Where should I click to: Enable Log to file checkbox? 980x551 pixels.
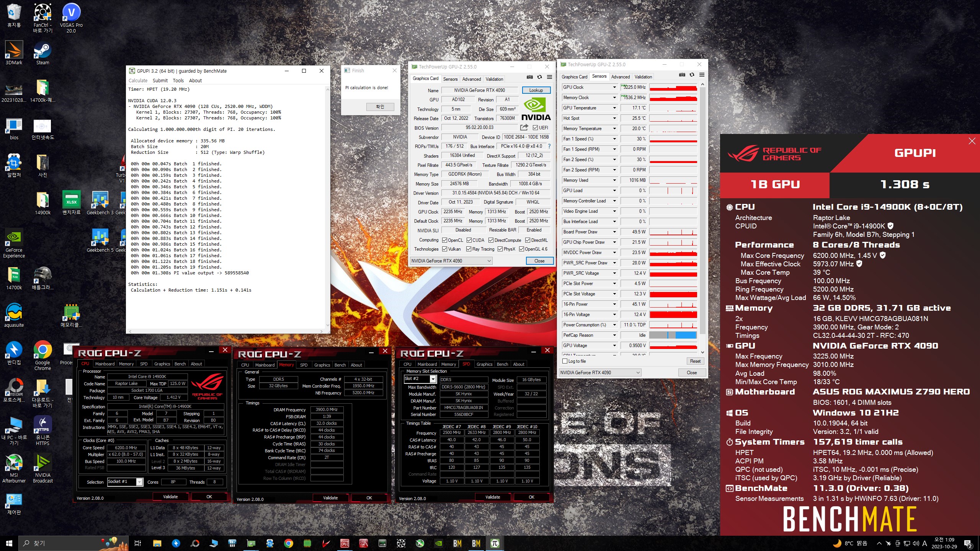tap(565, 361)
